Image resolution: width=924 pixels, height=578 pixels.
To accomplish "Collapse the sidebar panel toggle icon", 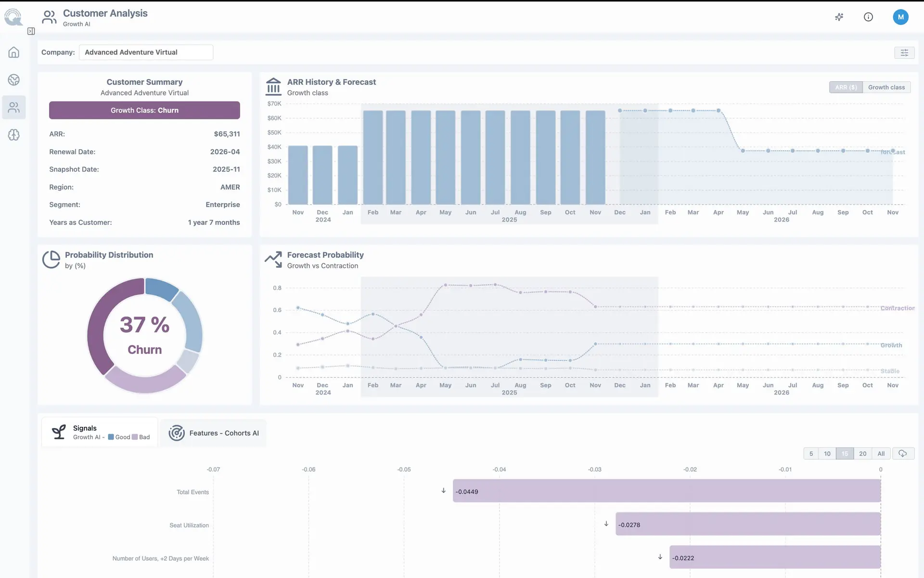I will [31, 31].
